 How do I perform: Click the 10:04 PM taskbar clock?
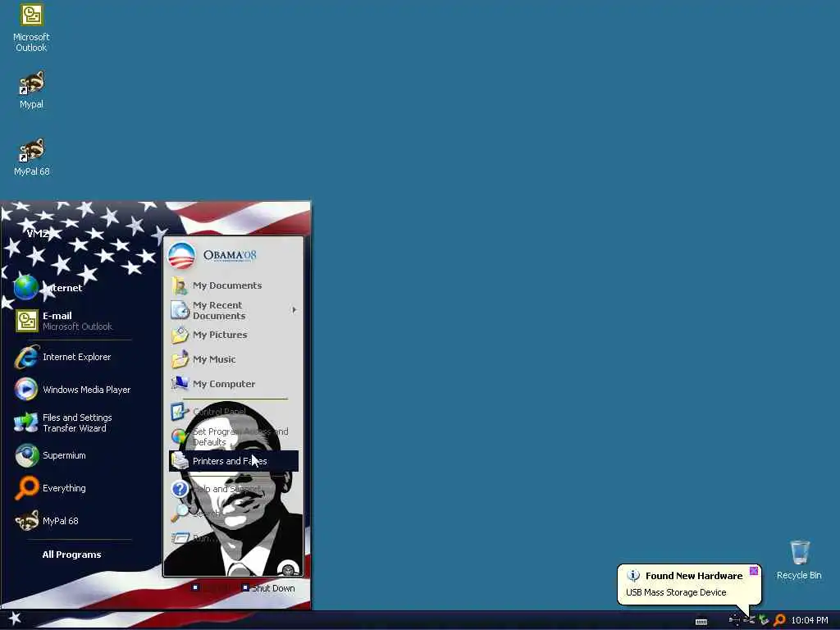[x=810, y=620]
